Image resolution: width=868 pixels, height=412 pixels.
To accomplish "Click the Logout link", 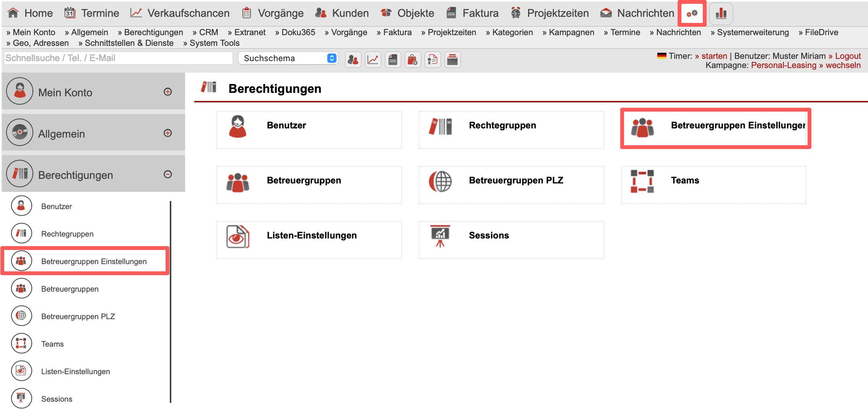I will [x=847, y=56].
